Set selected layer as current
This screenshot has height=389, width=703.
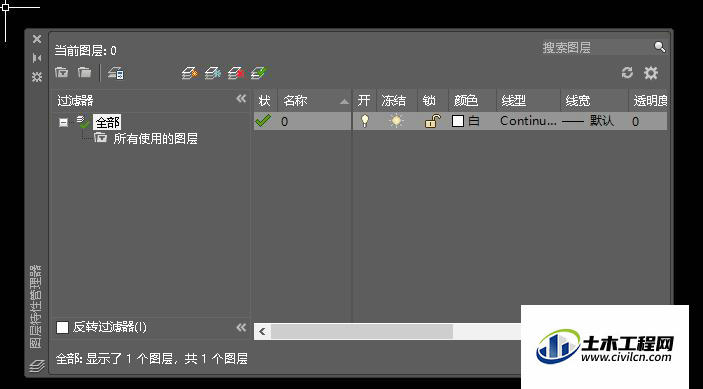point(259,73)
